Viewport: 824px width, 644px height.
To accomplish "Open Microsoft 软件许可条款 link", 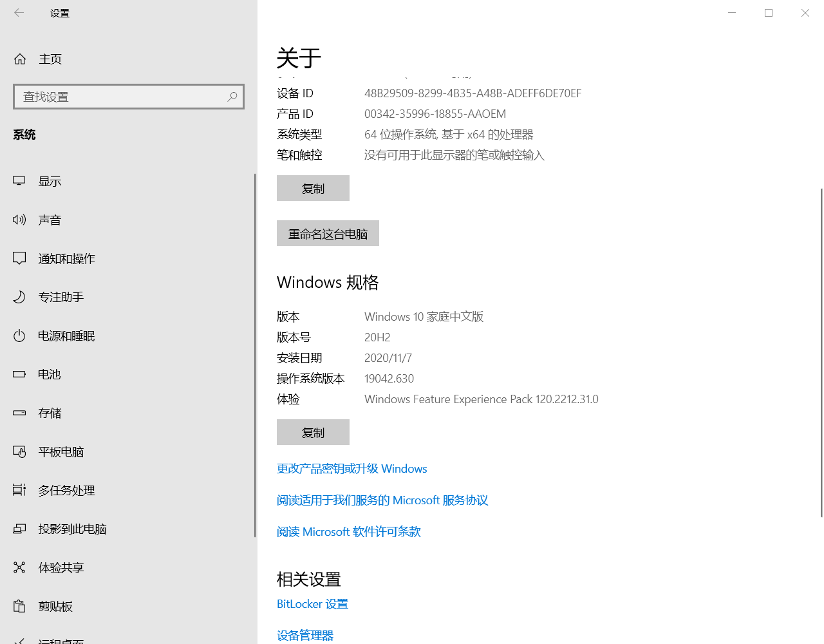I will (349, 531).
